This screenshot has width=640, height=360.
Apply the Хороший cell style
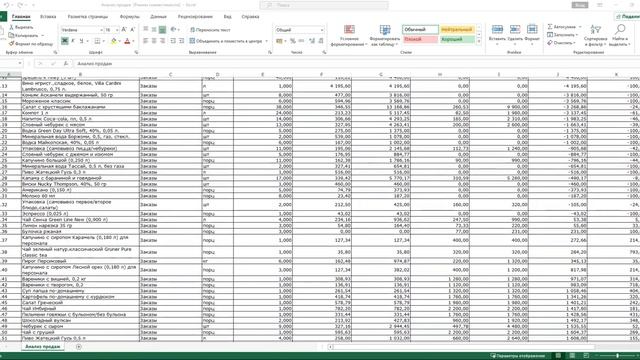click(x=457, y=39)
